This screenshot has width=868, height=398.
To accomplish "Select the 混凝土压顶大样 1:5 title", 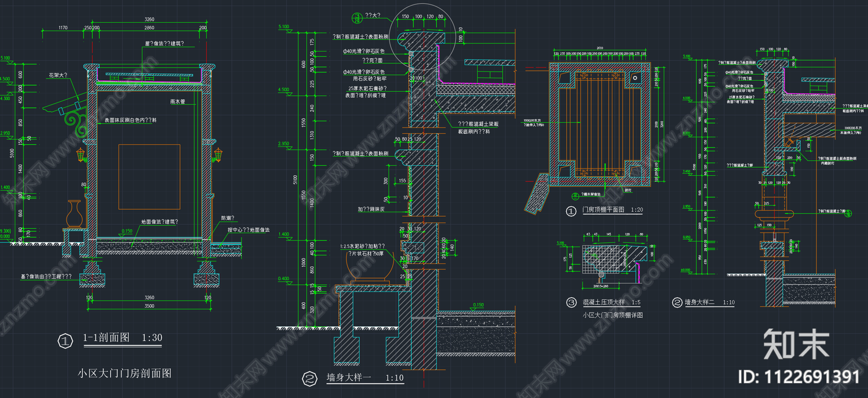I will (611, 303).
